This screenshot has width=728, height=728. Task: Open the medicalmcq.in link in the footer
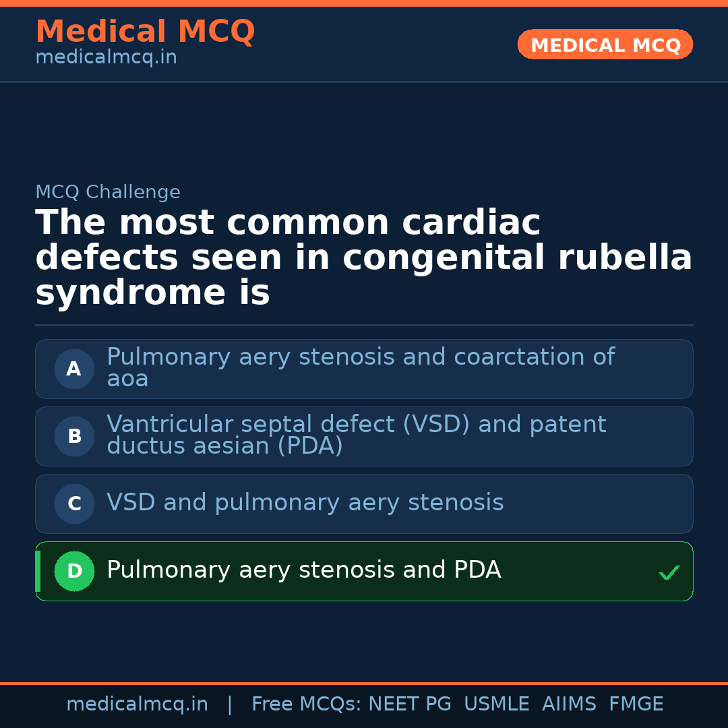click(x=137, y=704)
